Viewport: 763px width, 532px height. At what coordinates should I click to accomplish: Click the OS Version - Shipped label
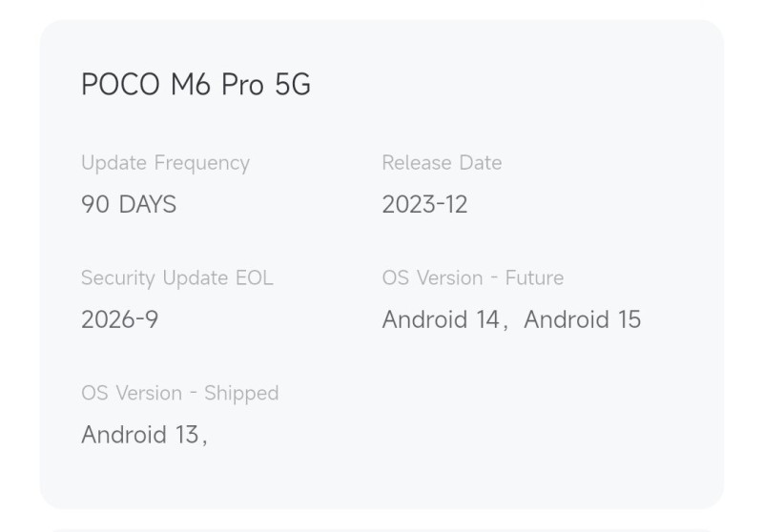click(180, 394)
